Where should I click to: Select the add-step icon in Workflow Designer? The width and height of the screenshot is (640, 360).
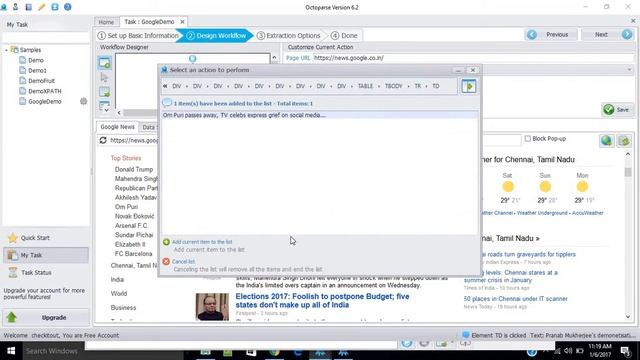pyautogui.click(x=104, y=63)
